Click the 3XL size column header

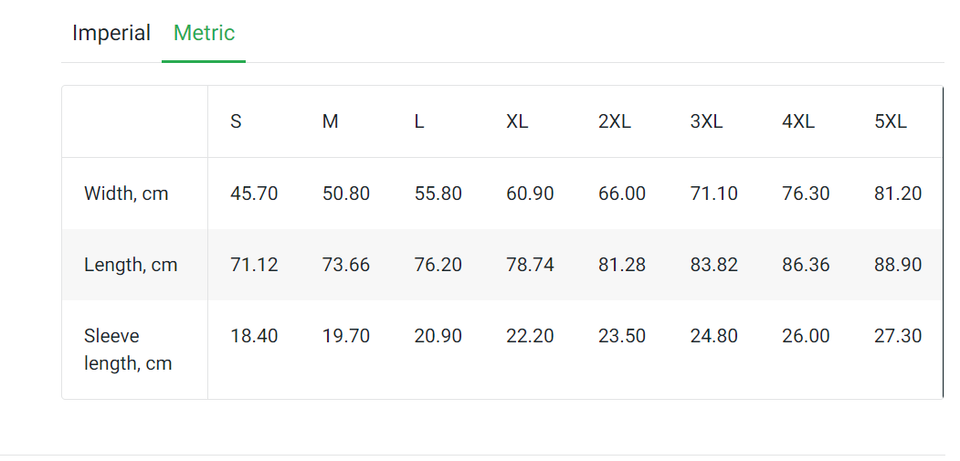coord(706,122)
